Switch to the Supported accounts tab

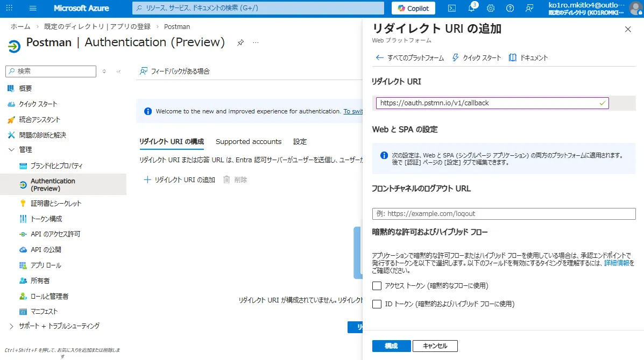point(249,141)
